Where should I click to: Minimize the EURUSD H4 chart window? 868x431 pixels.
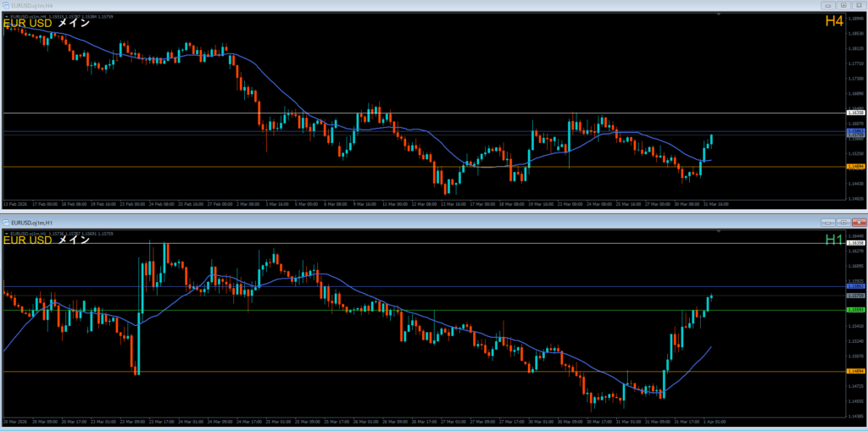(829, 4)
